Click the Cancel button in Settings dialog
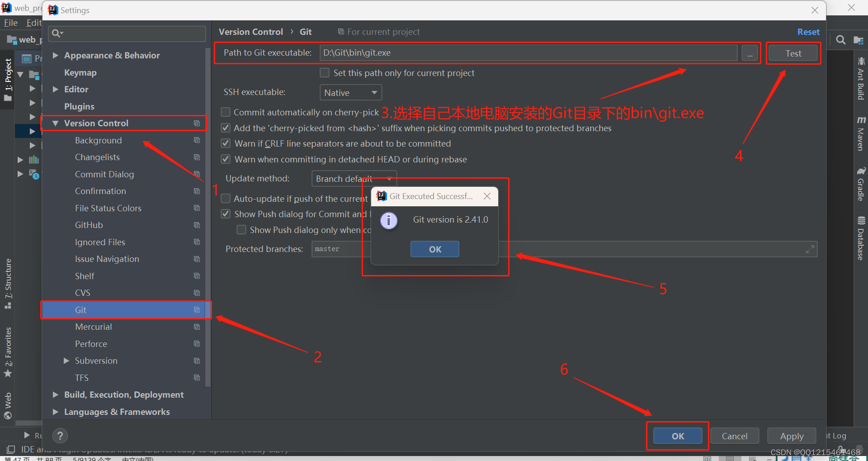The width and height of the screenshot is (868, 461). [735, 436]
